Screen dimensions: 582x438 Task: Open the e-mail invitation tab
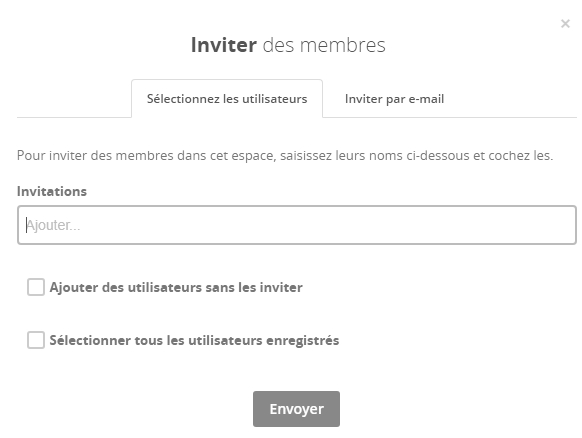394,99
